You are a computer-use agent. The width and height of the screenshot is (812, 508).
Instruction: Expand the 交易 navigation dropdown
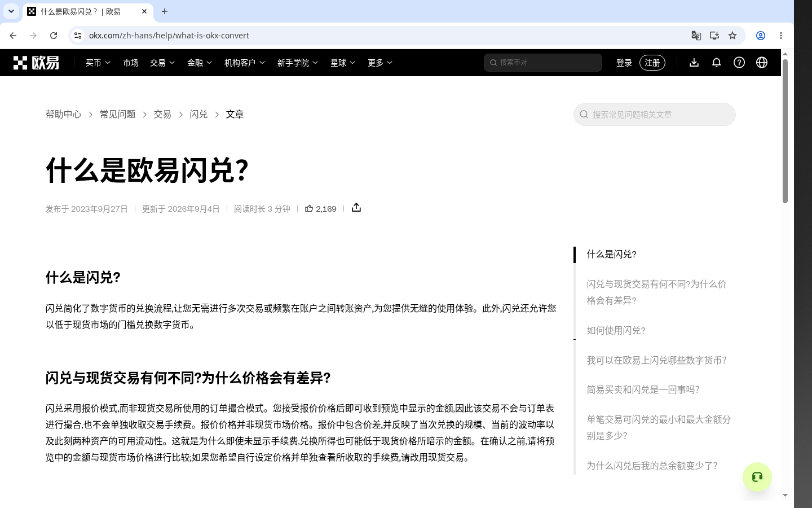click(162, 63)
